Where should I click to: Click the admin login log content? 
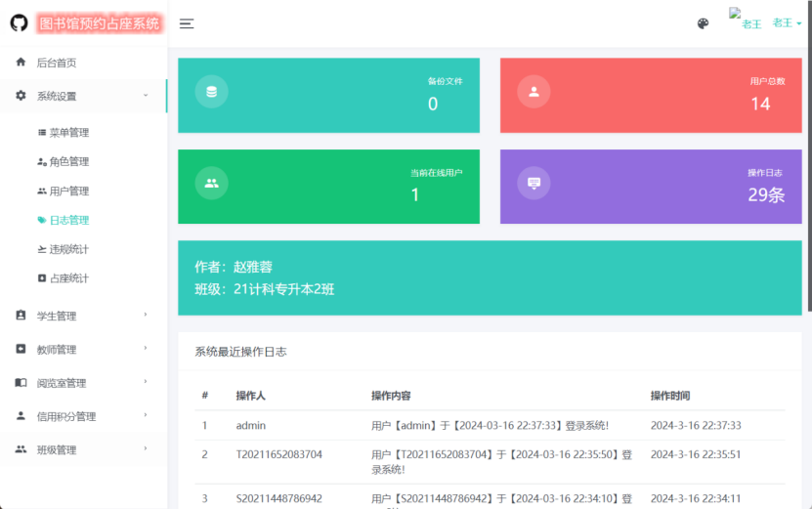pyautogui.click(x=490, y=425)
